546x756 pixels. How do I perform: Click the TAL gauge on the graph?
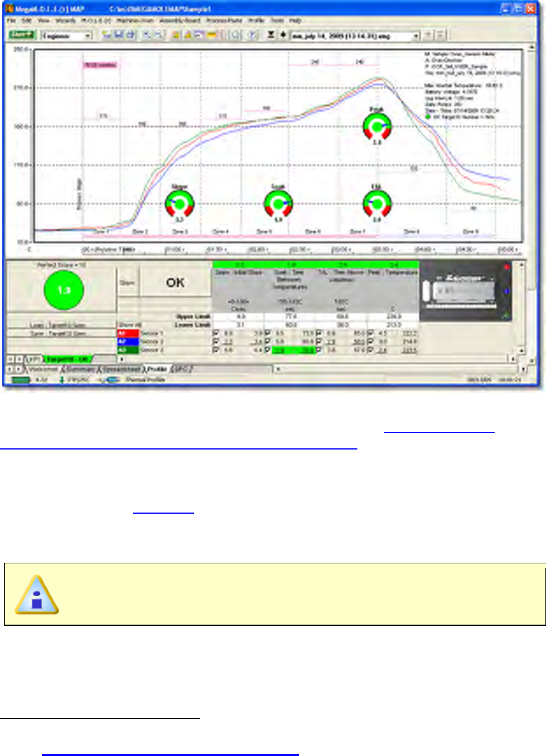click(x=377, y=204)
